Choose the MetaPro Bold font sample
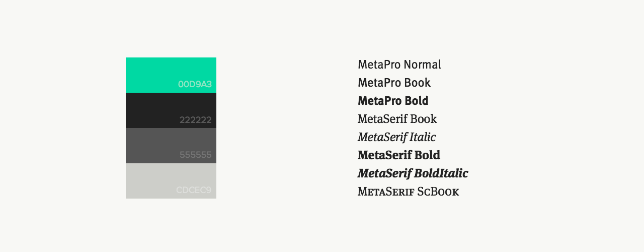The image size is (644, 252). click(x=393, y=101)
